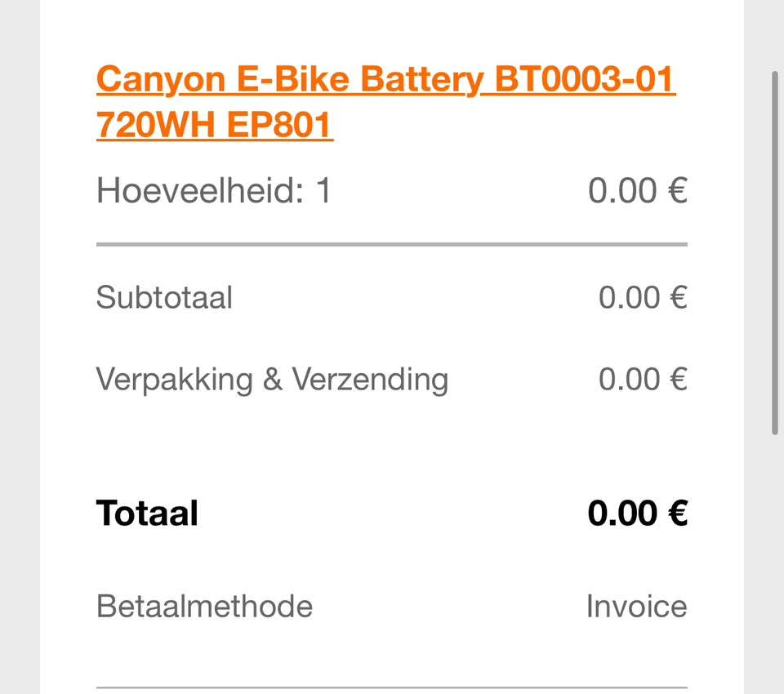The image size is (784, 694).
Task: Click the quantity number 1 after Hoeveelheid
Action: tap(323, 190)
